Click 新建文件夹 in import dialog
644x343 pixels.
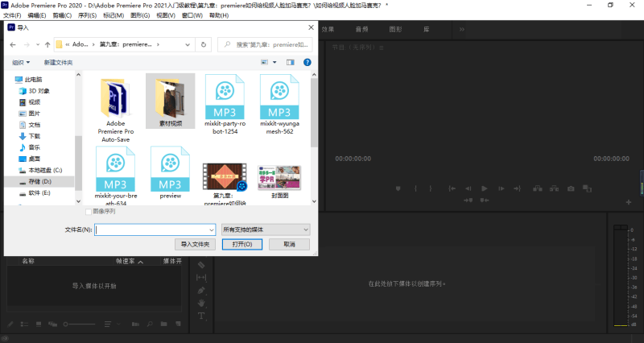pyautogui.click(x=58, y=63)
